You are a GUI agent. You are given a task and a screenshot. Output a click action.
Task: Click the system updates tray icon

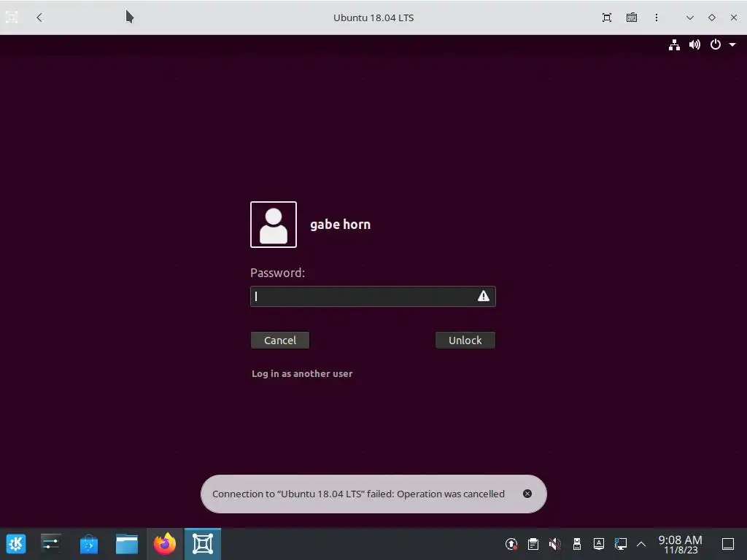click(x=511, y=544)
